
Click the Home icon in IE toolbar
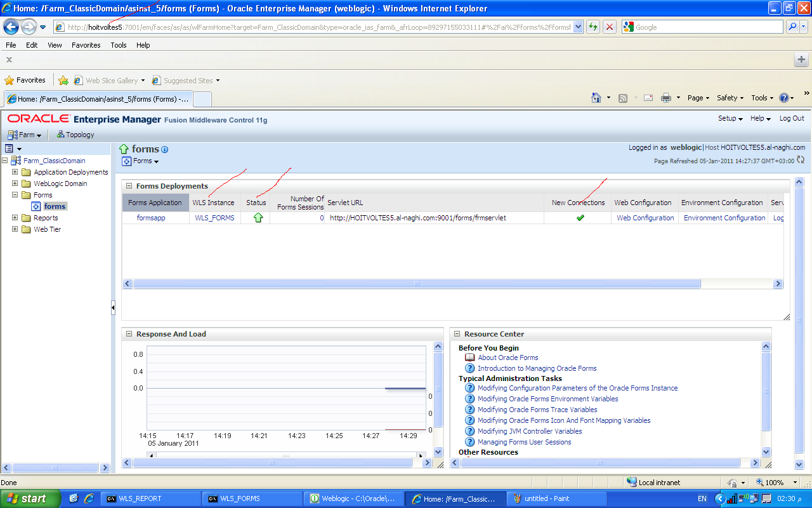pyautogui.click(x=596, y=98)
